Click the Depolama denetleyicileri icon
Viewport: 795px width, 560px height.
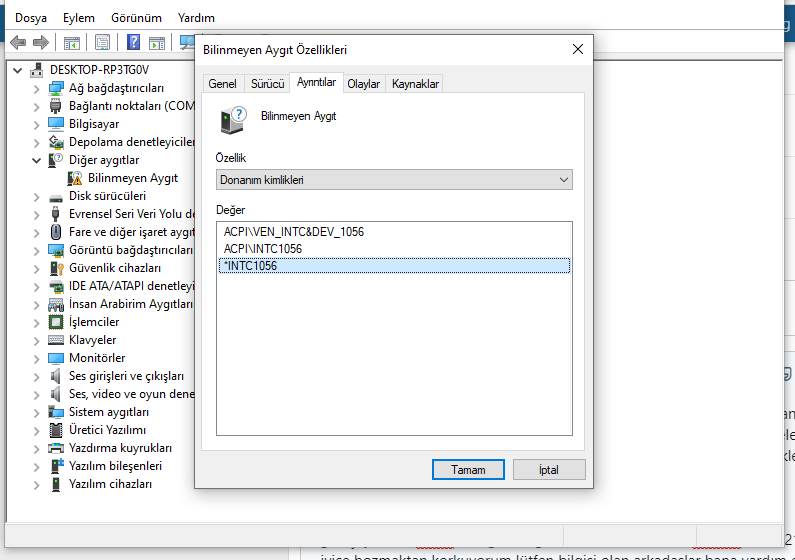click(56, 142)
